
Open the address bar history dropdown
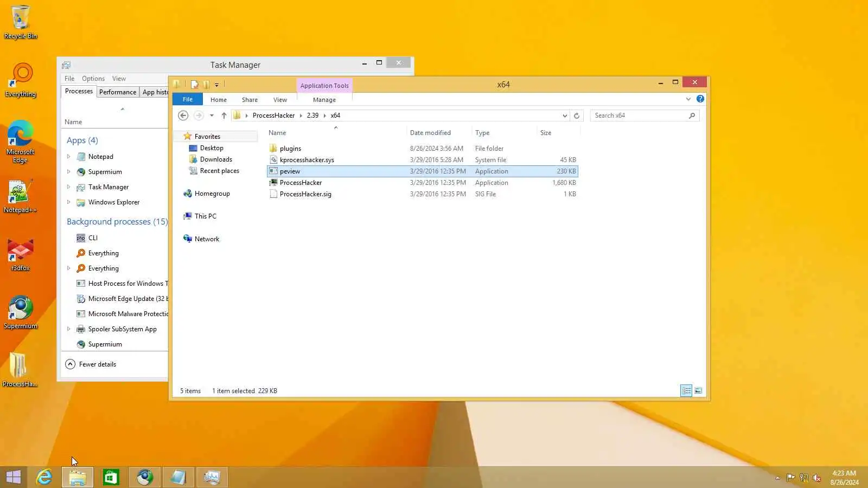click(x=565, y=115)
